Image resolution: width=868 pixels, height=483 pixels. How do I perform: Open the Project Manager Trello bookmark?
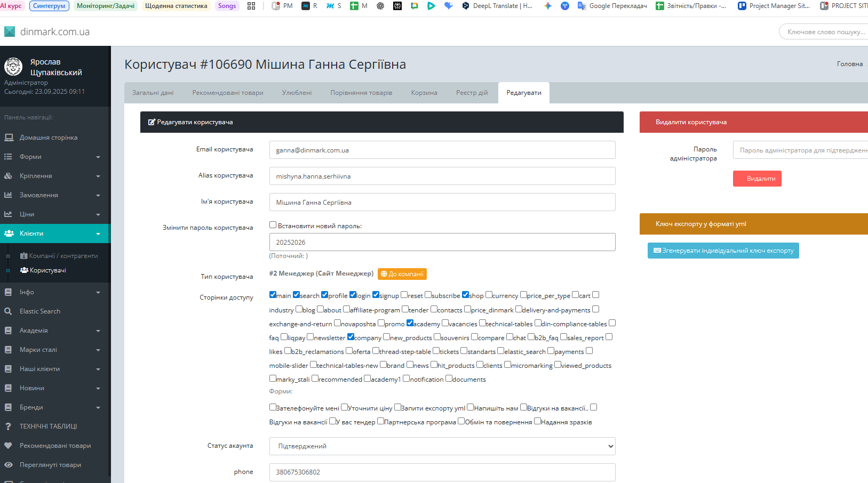click(774, 6)
